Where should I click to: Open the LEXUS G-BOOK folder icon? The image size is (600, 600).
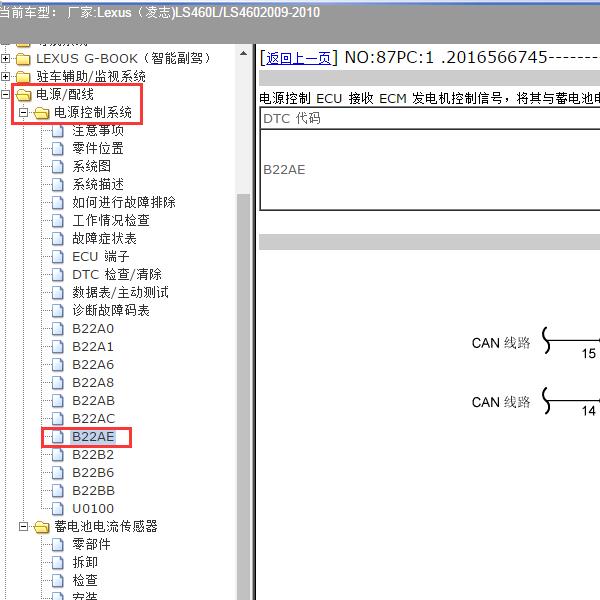click(23, 59)
